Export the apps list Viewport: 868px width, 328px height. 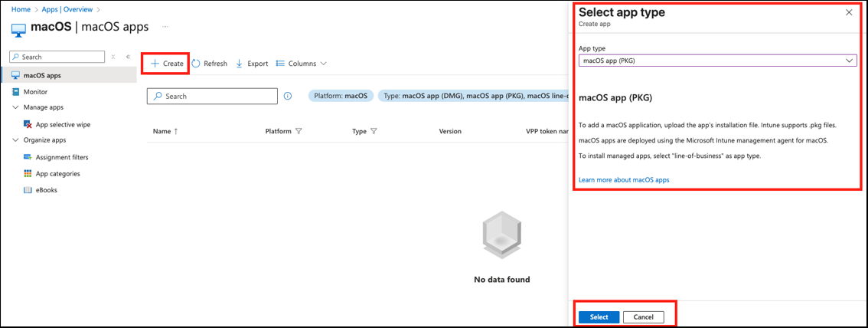pyautogui.click(x=252, y=64)
